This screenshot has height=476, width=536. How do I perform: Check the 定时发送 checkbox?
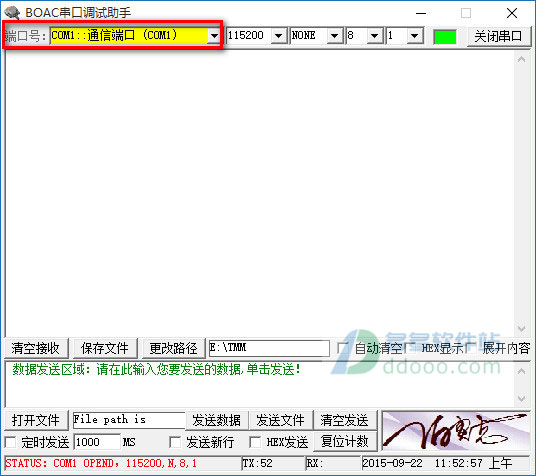point(10,442)
